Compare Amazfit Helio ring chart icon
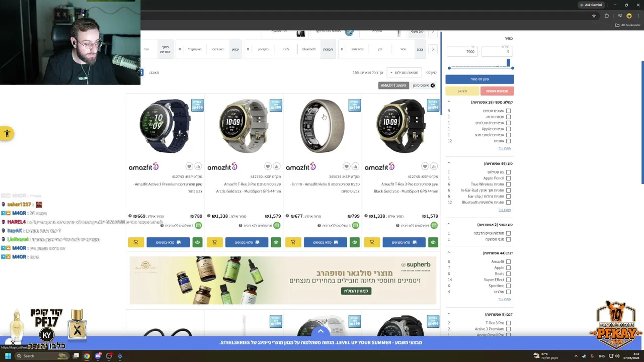This screenshot has width=644, height=362. (355, 166)
